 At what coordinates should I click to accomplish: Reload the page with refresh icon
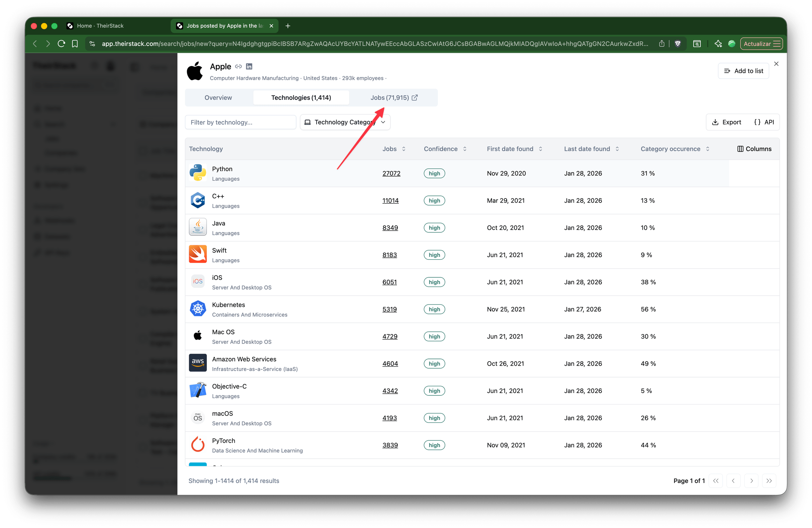coord(62,44)
